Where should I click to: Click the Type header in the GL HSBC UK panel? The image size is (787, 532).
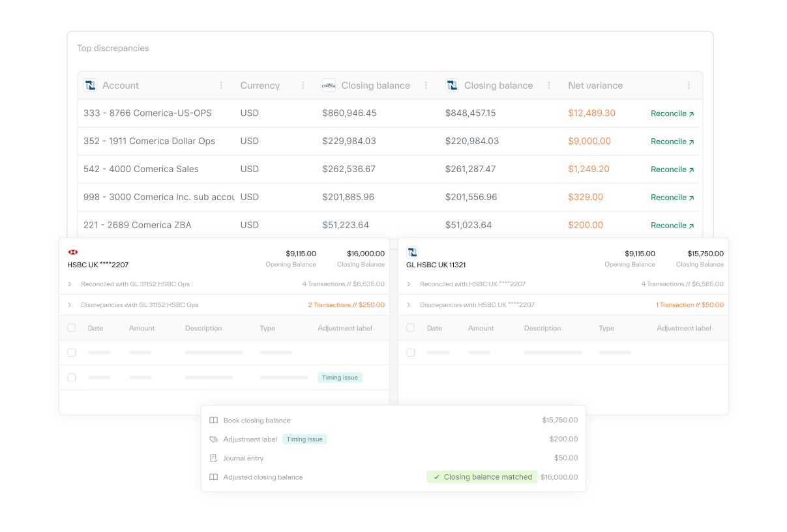606,329
